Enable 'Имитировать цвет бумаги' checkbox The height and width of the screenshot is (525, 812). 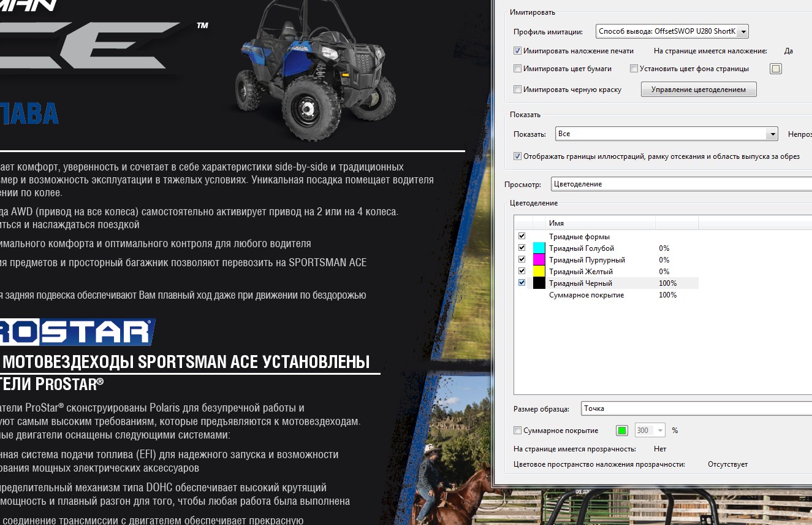point(518,69)
